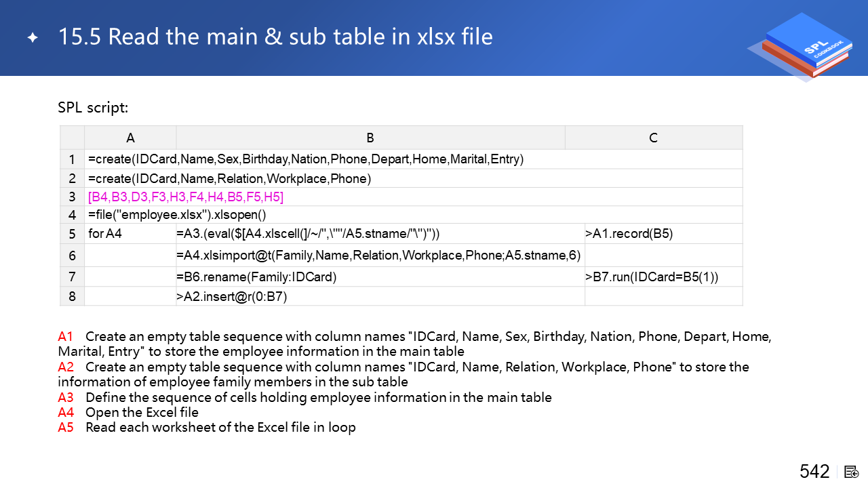Click the star bullet before the slide title
868x488 pixels.
[x=32, y=38]
